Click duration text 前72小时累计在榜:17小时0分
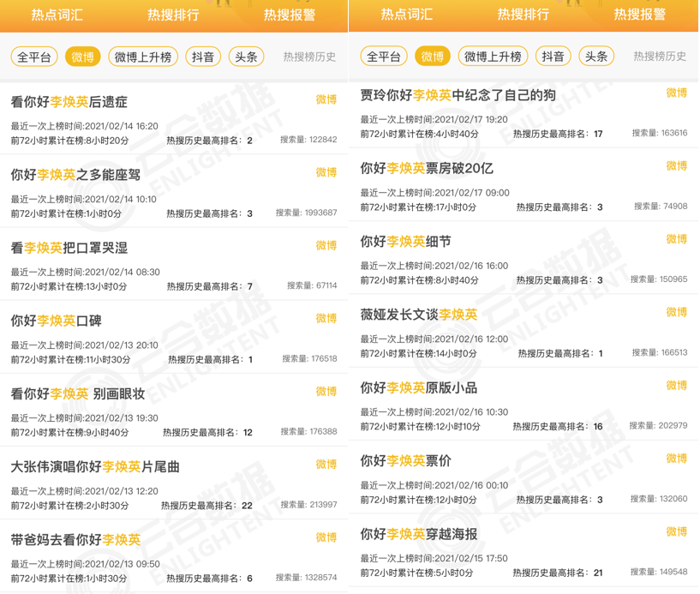 click(x=418, y=207)
